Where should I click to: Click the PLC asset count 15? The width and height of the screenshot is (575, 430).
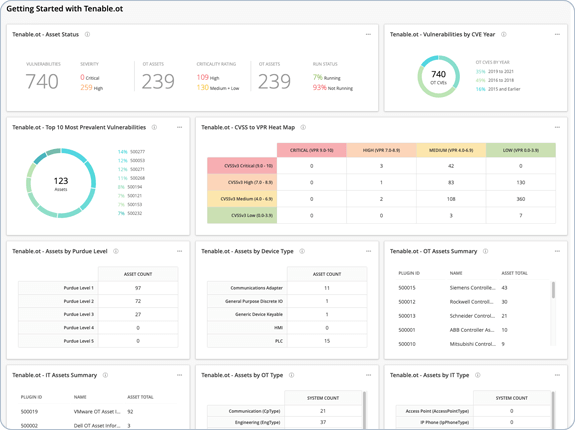point(327,341)
